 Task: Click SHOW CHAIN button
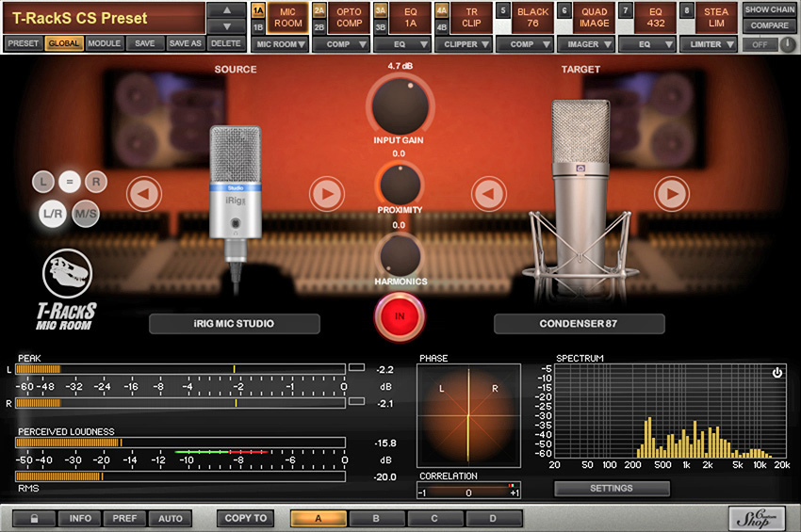coord(769,9)
